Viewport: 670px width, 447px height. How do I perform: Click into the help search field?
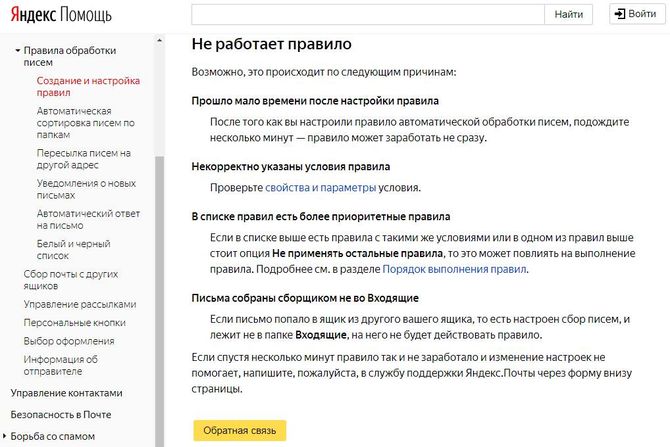pos(368,14)
